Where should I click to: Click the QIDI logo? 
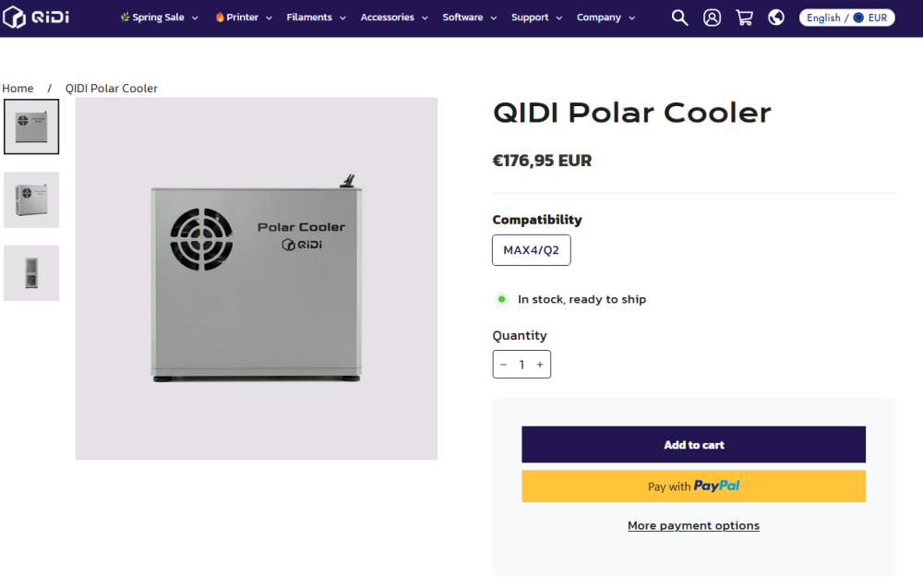[x=37, y=17]
